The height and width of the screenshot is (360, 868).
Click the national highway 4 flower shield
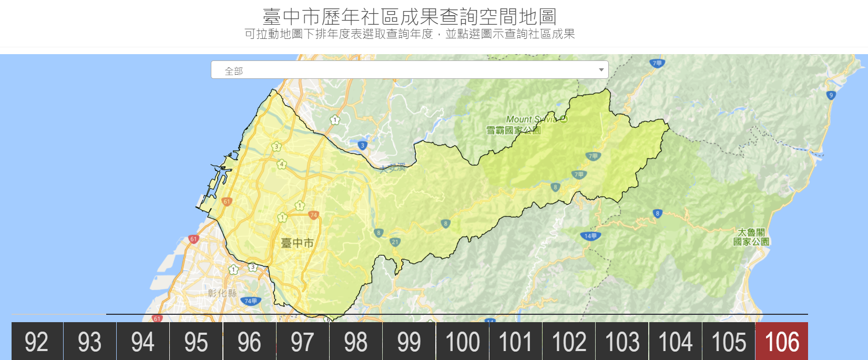(x=282, y=164)
